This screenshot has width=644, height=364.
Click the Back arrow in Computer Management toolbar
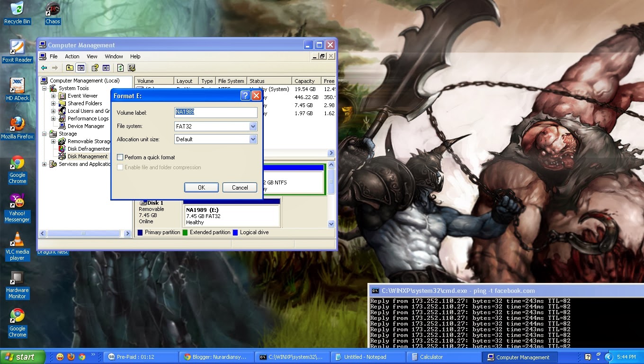click(x=44, y=68)
